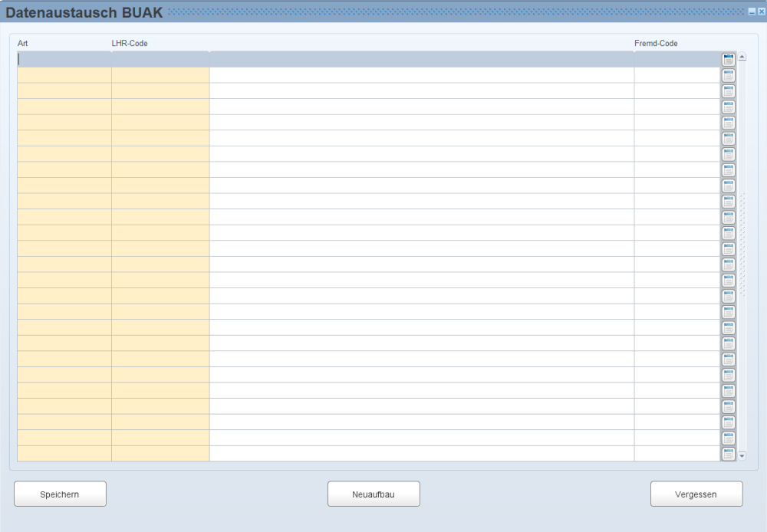
Task: Click the Speichern button
Action: point(60,494)
